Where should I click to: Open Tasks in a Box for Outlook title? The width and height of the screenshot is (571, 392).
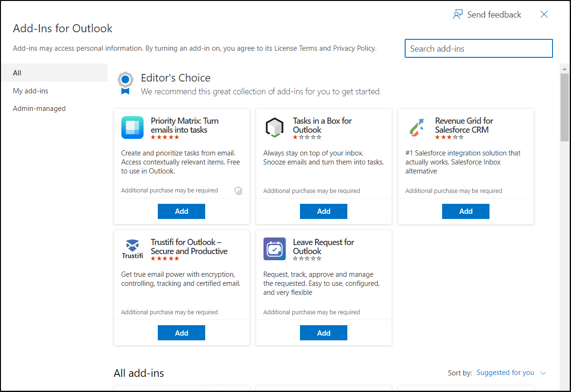[322, 125]
